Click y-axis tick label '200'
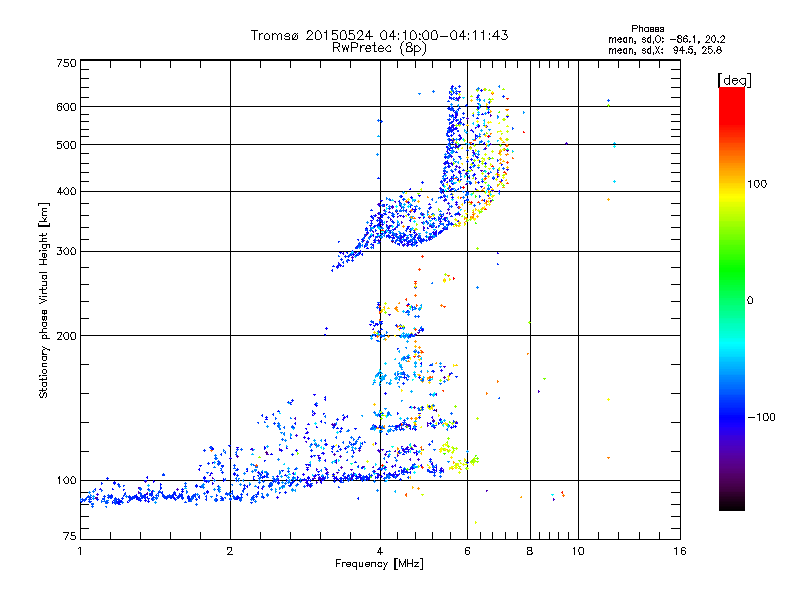800x600 pixels. (x=66, y=336)
